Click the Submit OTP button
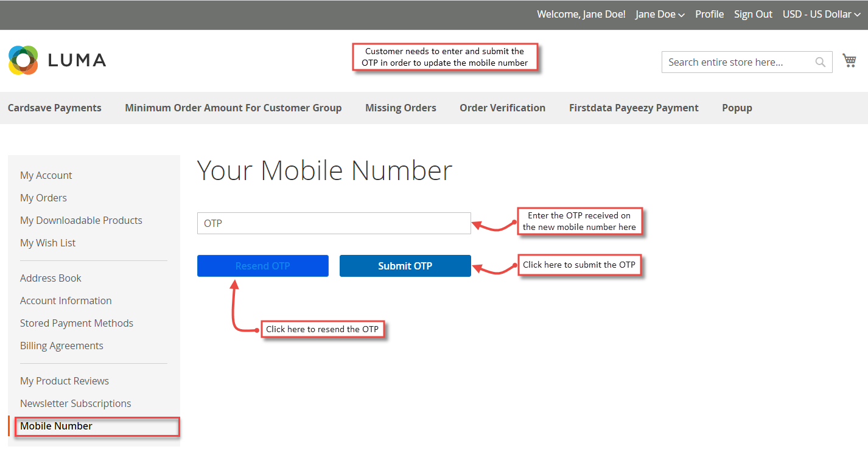The image size is (868, 452). (x=405, y=266)
